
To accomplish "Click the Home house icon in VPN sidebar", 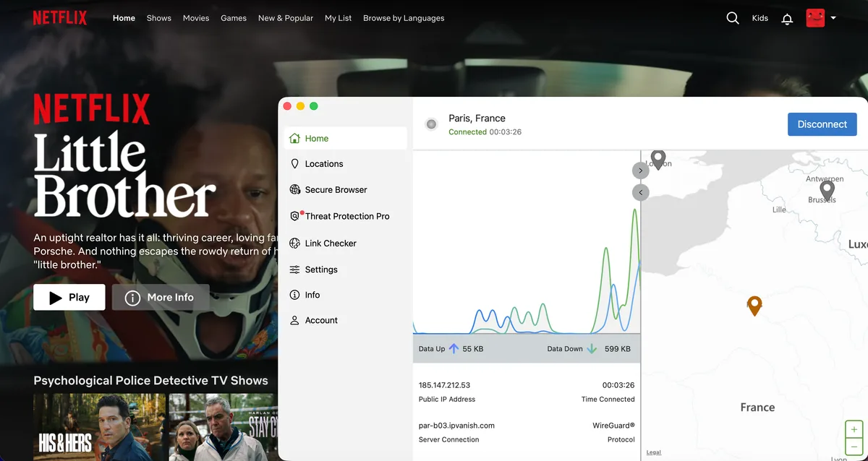I will click(294, 138).
